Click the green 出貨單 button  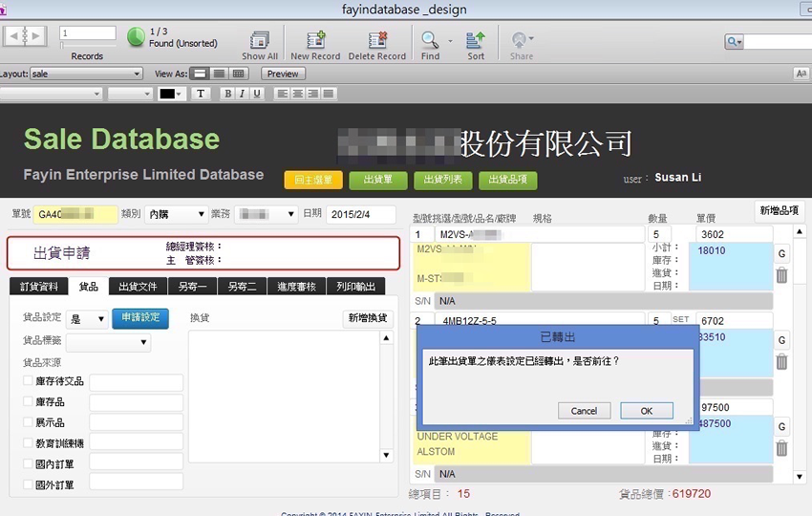(378, 180)
